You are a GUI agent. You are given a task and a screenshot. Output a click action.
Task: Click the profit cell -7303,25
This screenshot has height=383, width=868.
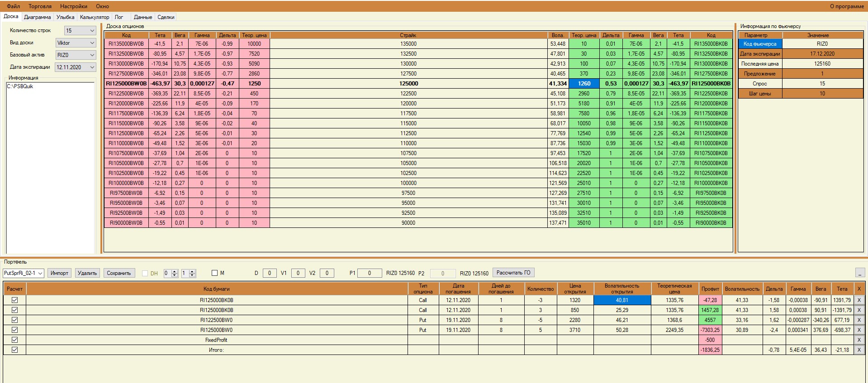(x=710, y=330)
